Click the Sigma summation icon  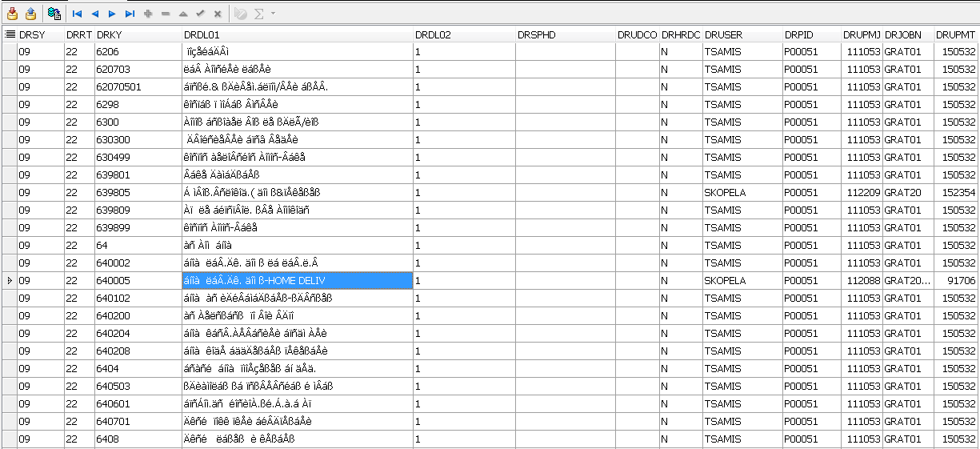click(259, 14)
